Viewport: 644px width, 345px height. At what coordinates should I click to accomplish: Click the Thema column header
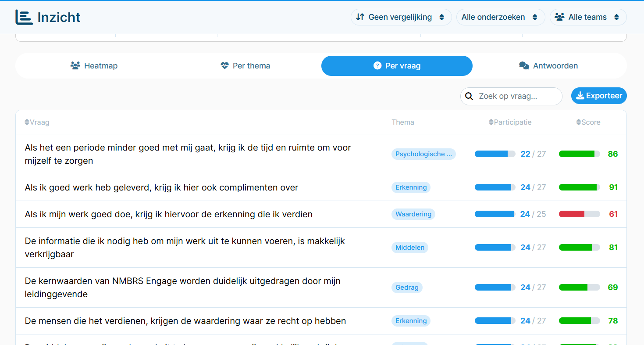tap(403, 122)
